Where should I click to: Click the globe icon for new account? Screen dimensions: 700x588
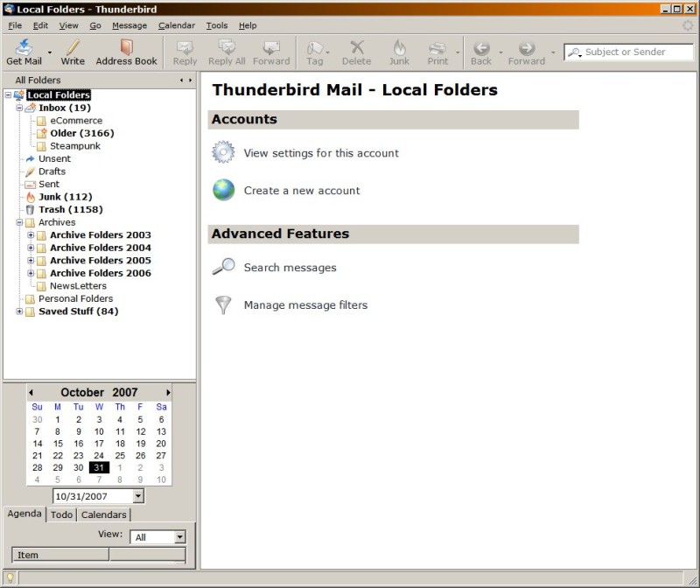click(x=224, y=190)
